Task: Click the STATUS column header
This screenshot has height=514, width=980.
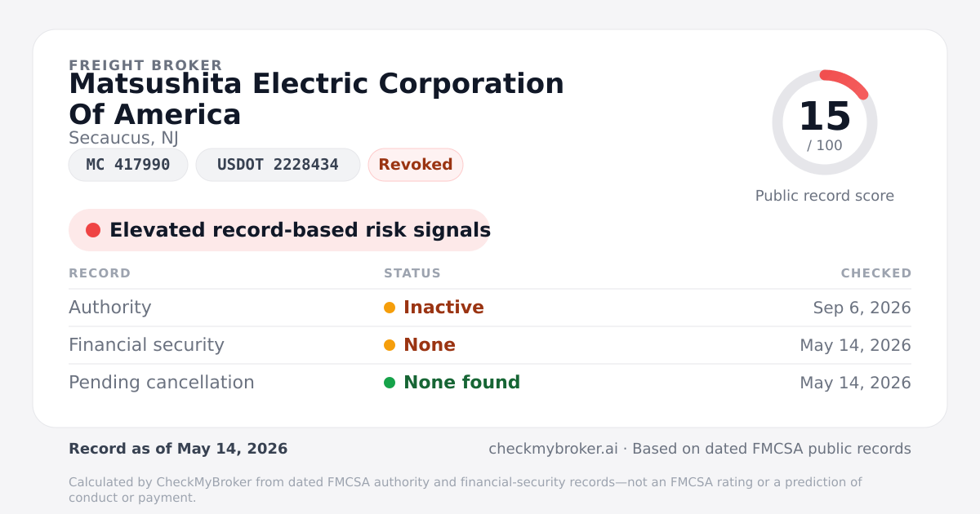Action: coord(412,273)
